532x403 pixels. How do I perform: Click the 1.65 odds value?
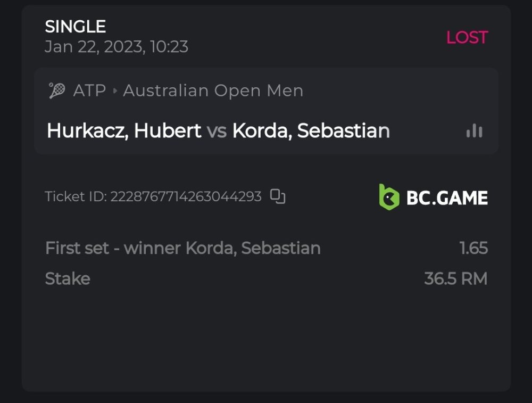click(x=473, y=248)
